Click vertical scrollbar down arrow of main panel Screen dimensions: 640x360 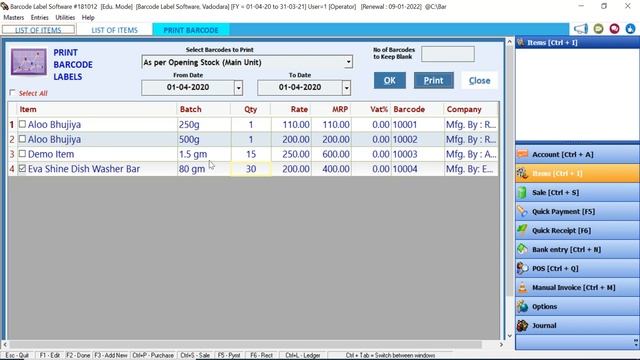(509, 336)
